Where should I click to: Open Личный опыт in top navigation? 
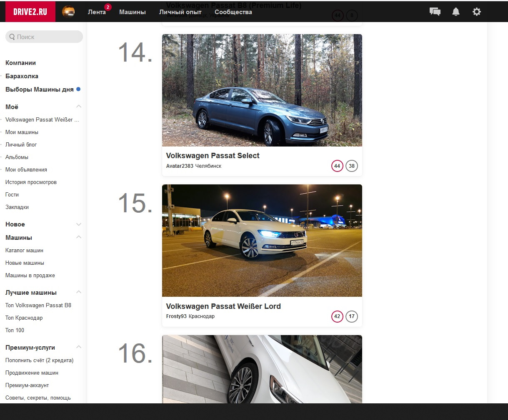[180, 12]
